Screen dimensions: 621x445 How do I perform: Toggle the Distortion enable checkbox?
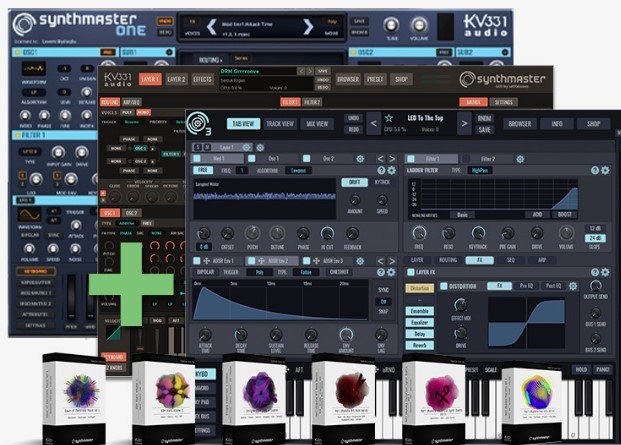[444, 286]
